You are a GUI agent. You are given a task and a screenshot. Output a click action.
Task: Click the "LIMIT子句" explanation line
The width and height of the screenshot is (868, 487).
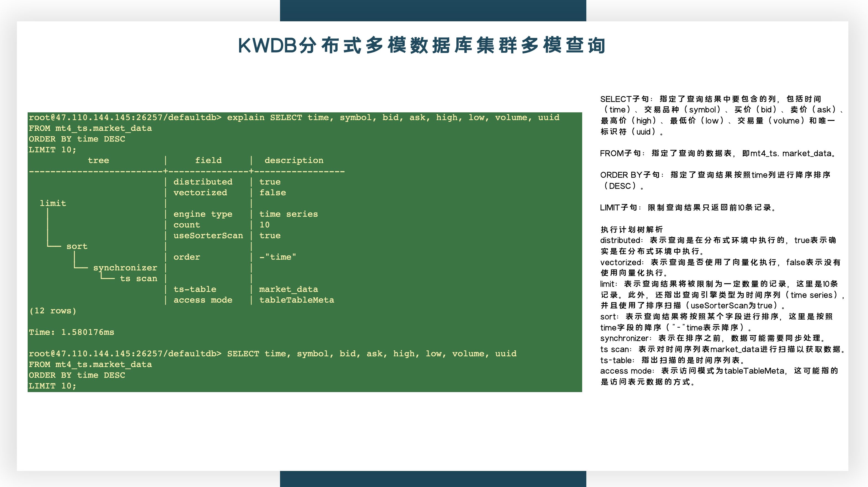(687, 208)
